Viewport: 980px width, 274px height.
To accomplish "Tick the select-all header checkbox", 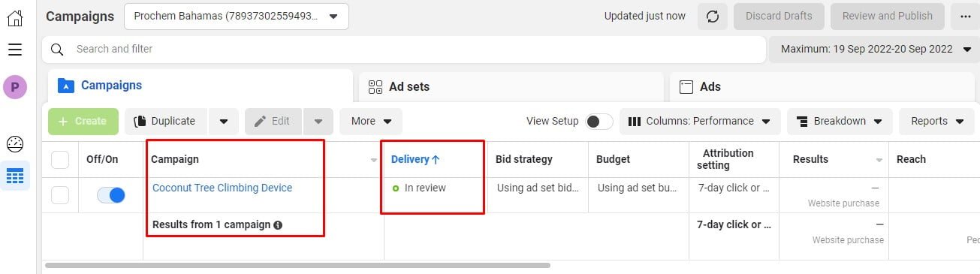I will 60,159.
